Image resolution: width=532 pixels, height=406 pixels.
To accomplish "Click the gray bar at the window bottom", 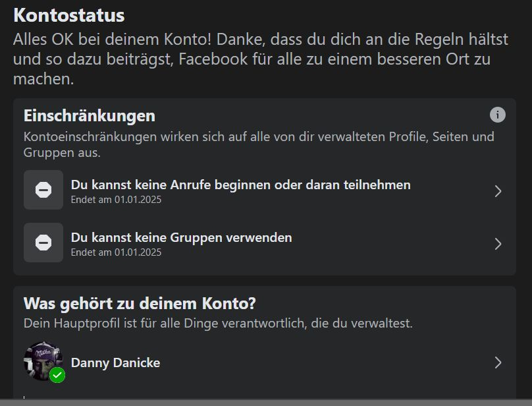I will click(266, 402).
